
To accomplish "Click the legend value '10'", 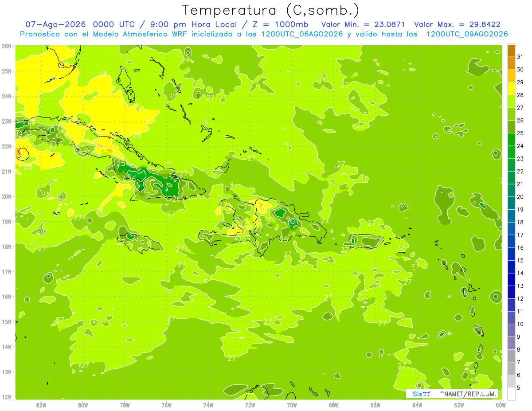I will [520, 324].
